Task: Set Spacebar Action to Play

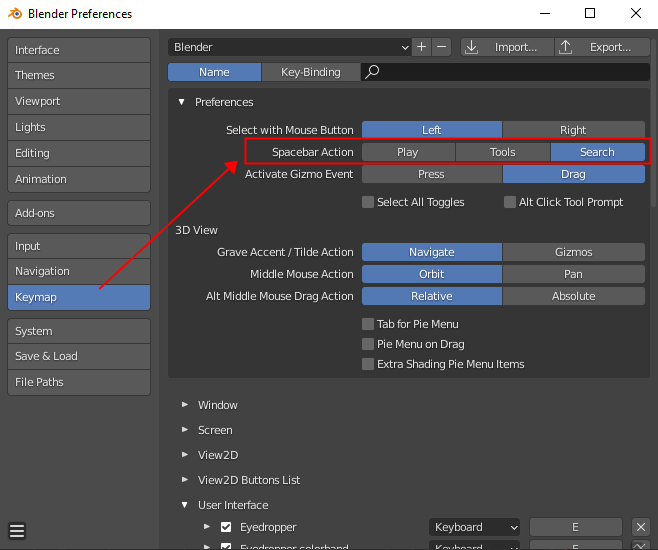Action: (x=407, y=152)
